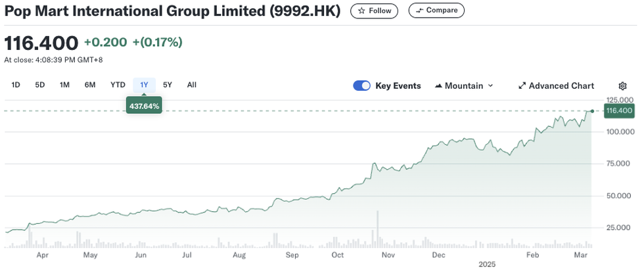The image size is (644, 273).
Task: Choose the 1M chart period
Action: pyautogui.click(x=64, y=85)
